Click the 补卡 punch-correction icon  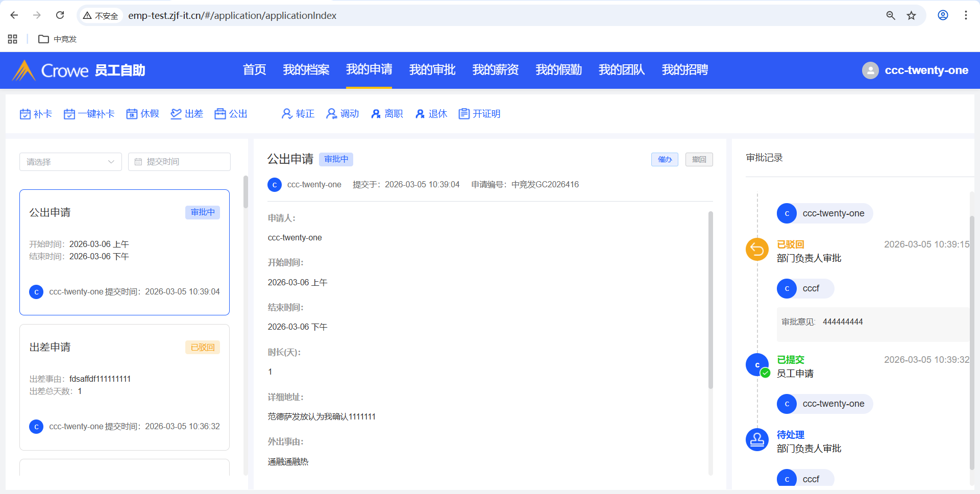25,114
